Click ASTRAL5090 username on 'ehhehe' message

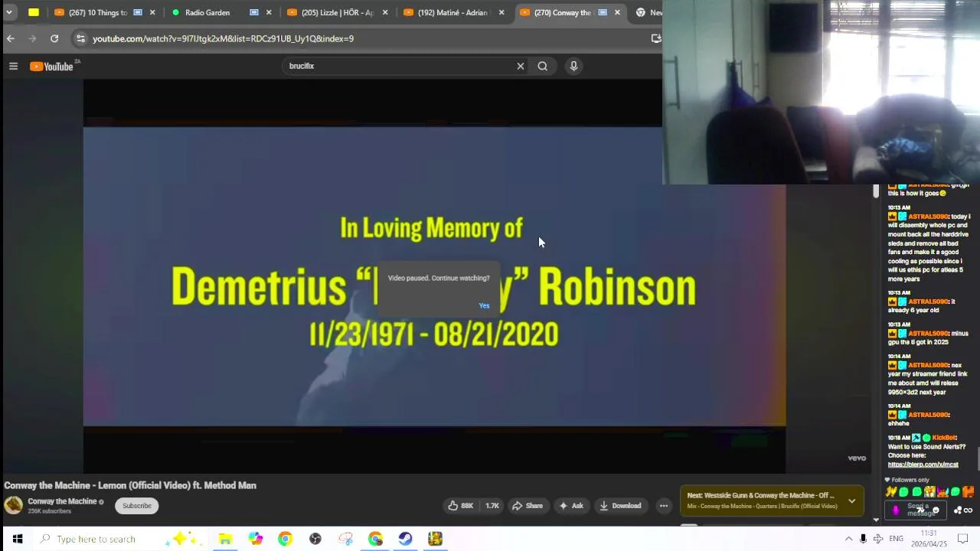[928, 415]
